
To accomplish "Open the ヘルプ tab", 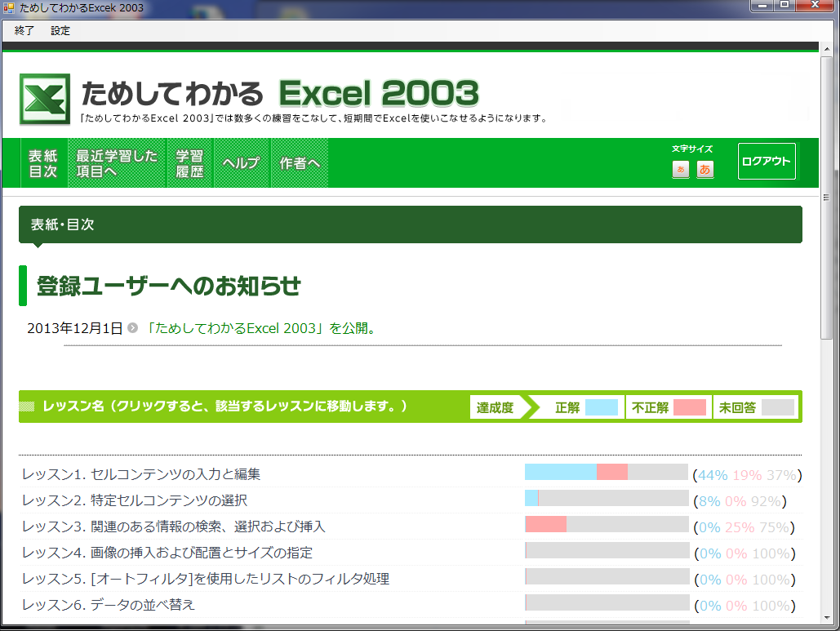I will (242, 163).
